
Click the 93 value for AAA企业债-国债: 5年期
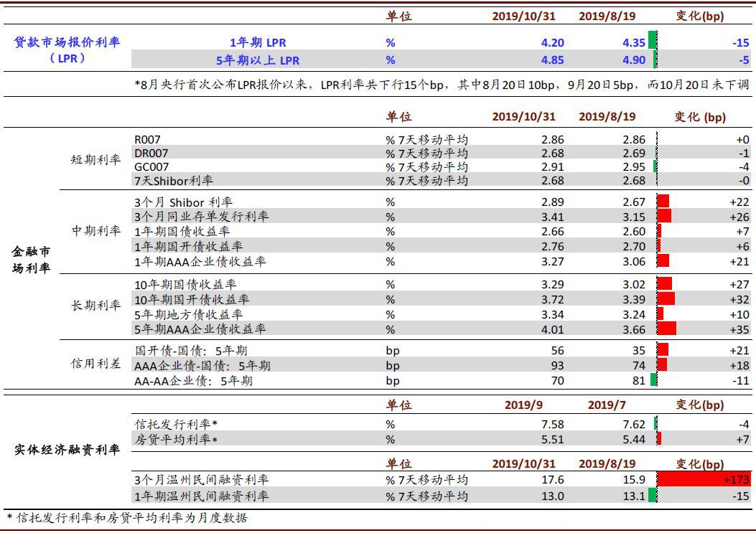(x=557, y=366)
